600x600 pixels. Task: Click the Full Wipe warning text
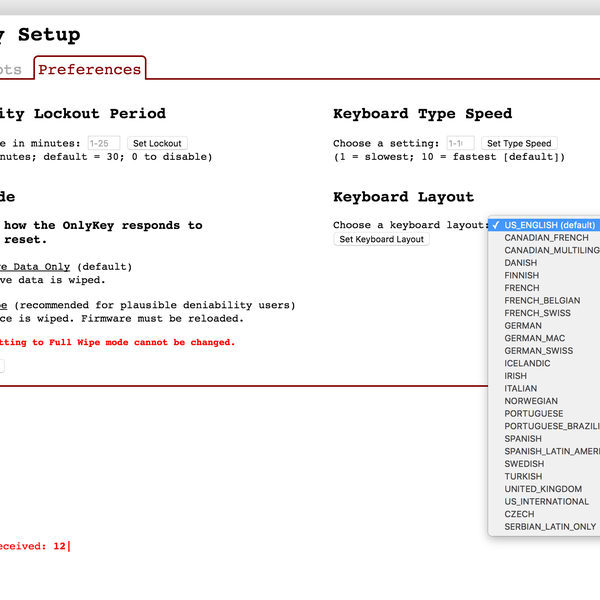point(117,342)
